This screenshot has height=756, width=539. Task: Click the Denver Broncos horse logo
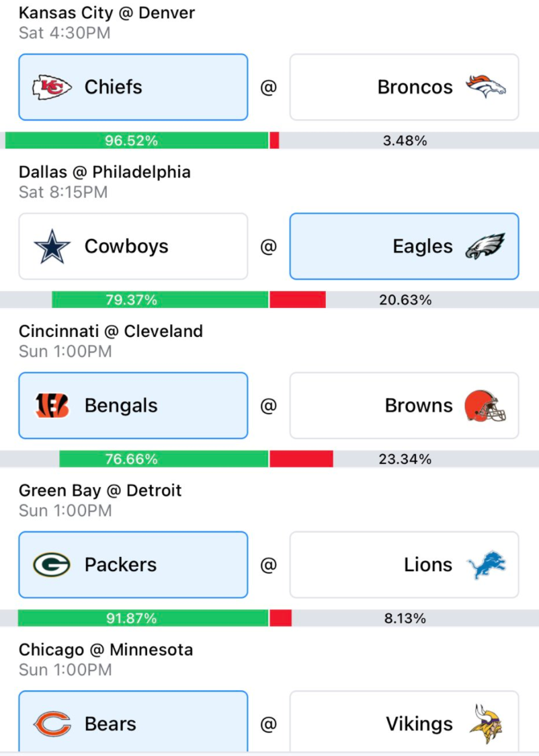pos(485,87)
